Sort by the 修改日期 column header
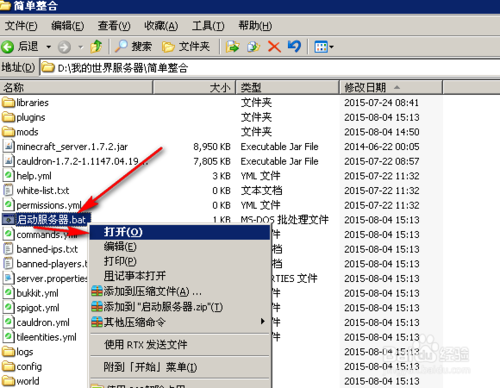The height and width of the screenshot is (388, 500). click(391, 87)
